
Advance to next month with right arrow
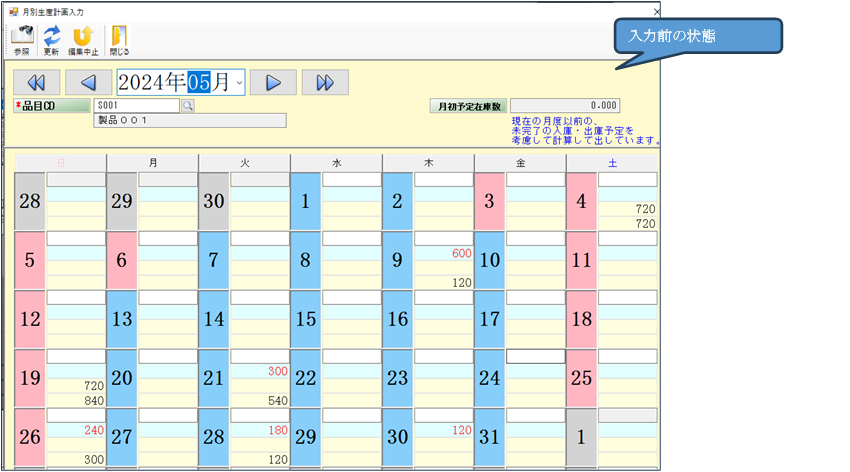(x=273, y=82)
